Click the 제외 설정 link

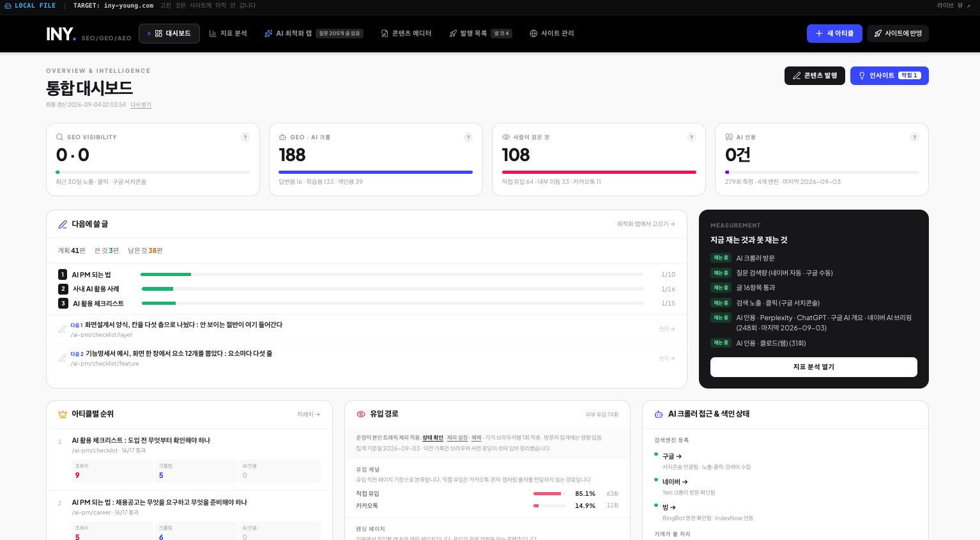[457, 438]
